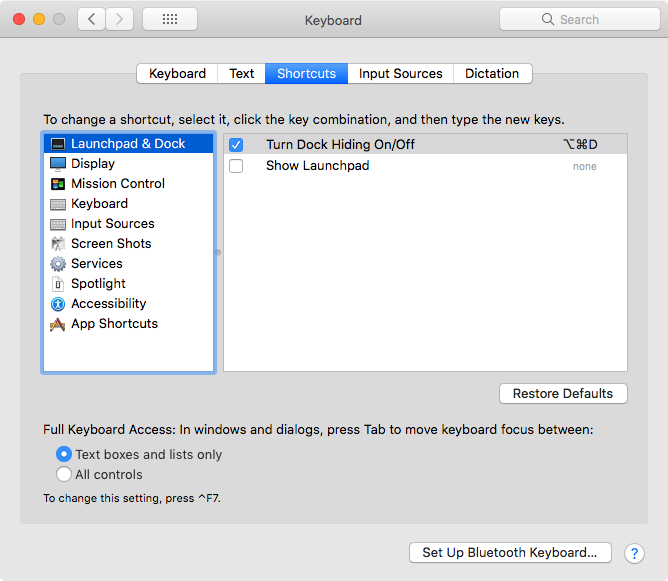Click the Restore Defaults button
The height and width of the screenshot is (581, 668).
(563, 394)
